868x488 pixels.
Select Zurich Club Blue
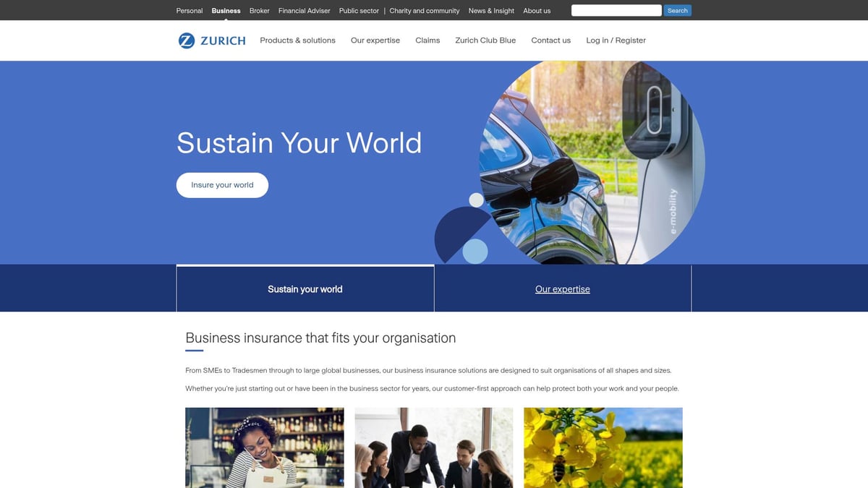pyautogui.click(x=485, y=40)
